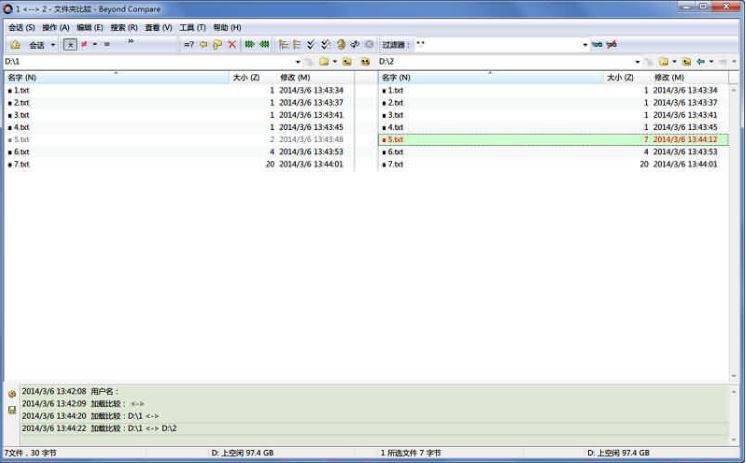Click the Home icon in the toolbar
Viewport: 746px width, 463px height.
tap(15, 45)
